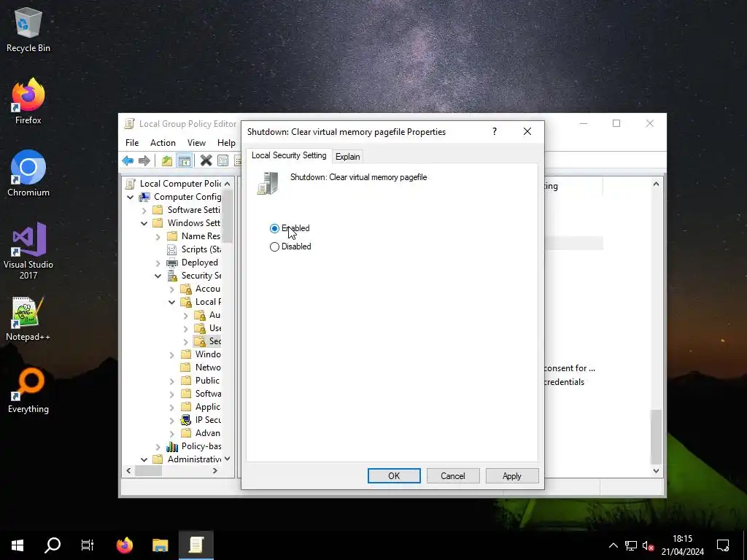Expand the Software Settings folder
Screen dimensions: 747x560
pyautogui.click(x=144, y=210)
